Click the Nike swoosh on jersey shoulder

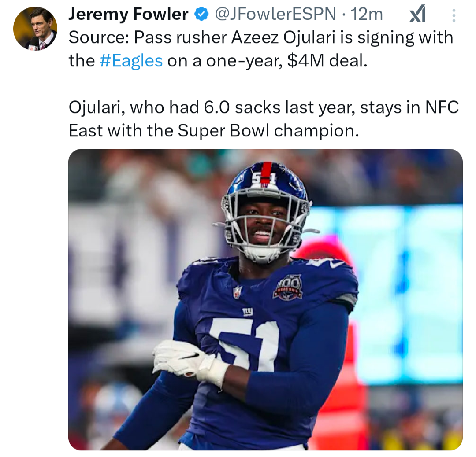click(337, 265)
